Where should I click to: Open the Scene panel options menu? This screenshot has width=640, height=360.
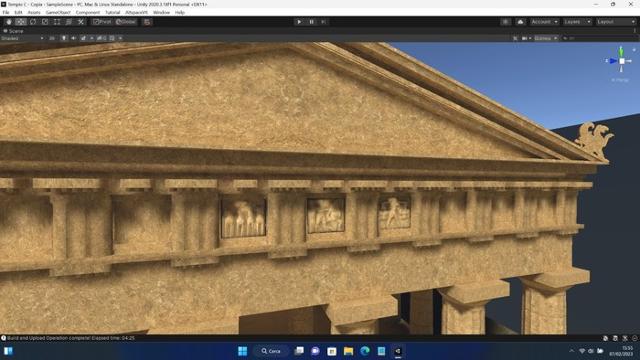pos(635,31)
